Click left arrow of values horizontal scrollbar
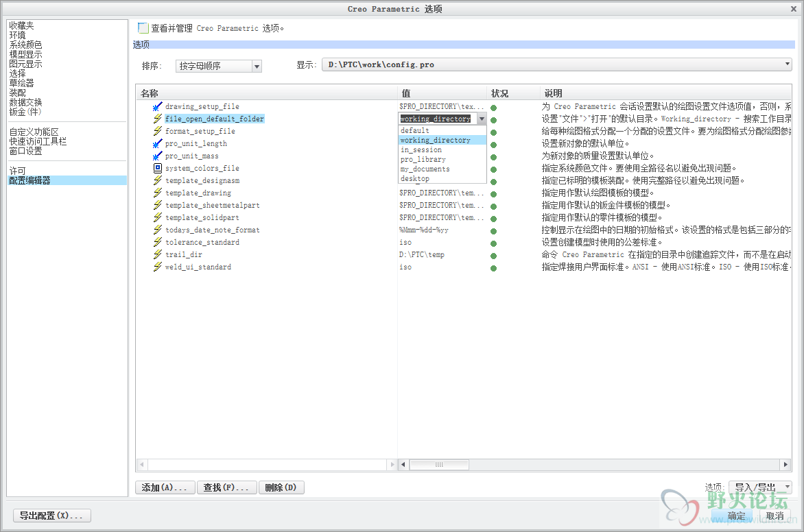 (x=403, y=465)
